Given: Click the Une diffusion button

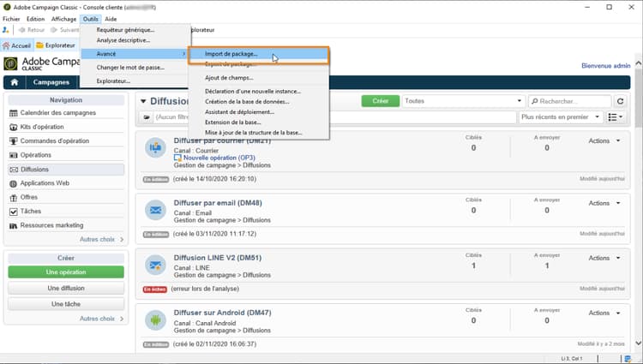Looking at the screenshot, I should click(66, 289).
